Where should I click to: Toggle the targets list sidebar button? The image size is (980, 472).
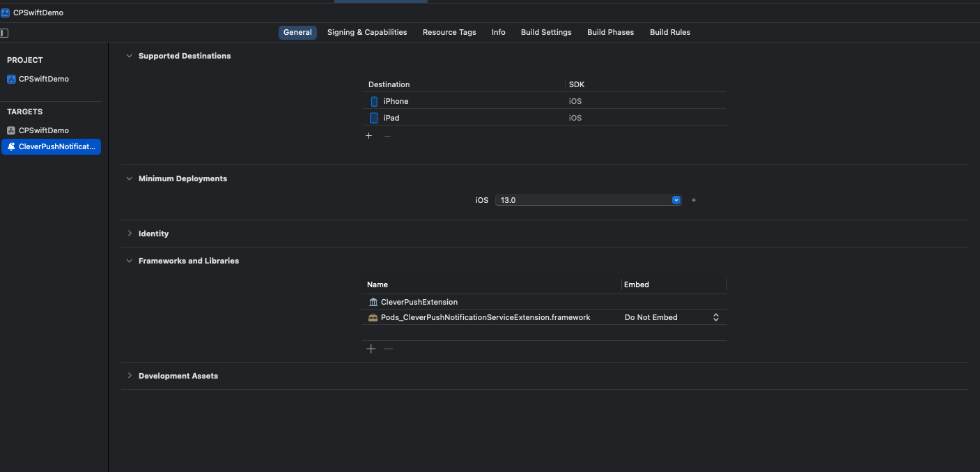point(3,33)
